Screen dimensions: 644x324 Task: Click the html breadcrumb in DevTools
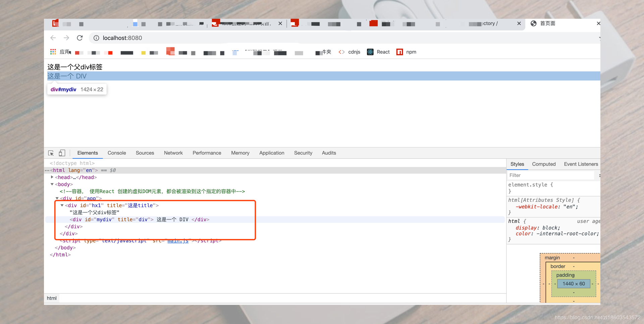pyautogui.click(x=52, y=298)
